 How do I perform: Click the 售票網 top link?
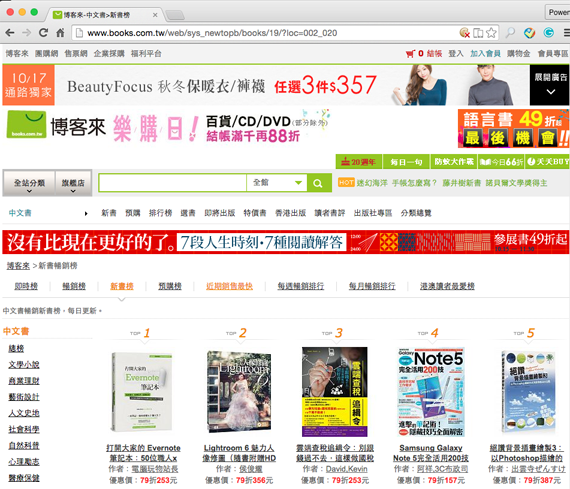click(76, 54)
